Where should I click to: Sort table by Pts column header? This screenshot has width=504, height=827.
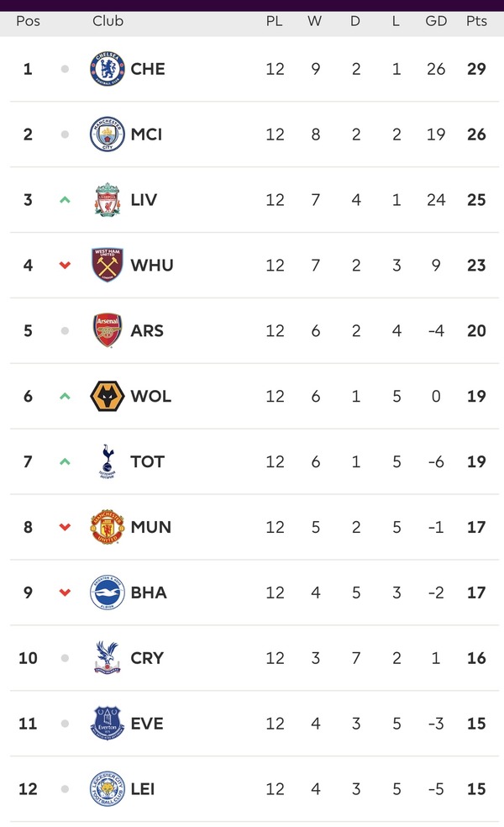pos(476,21)
